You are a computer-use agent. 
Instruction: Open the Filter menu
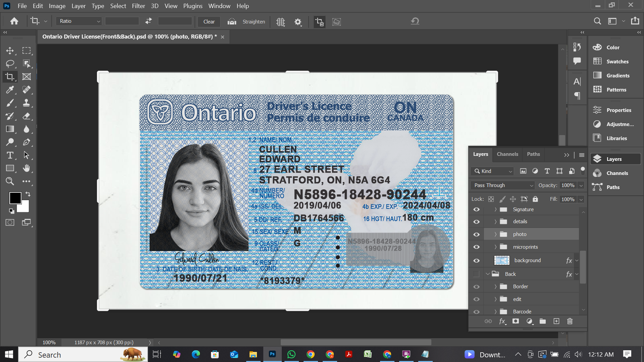pos(138,6)
